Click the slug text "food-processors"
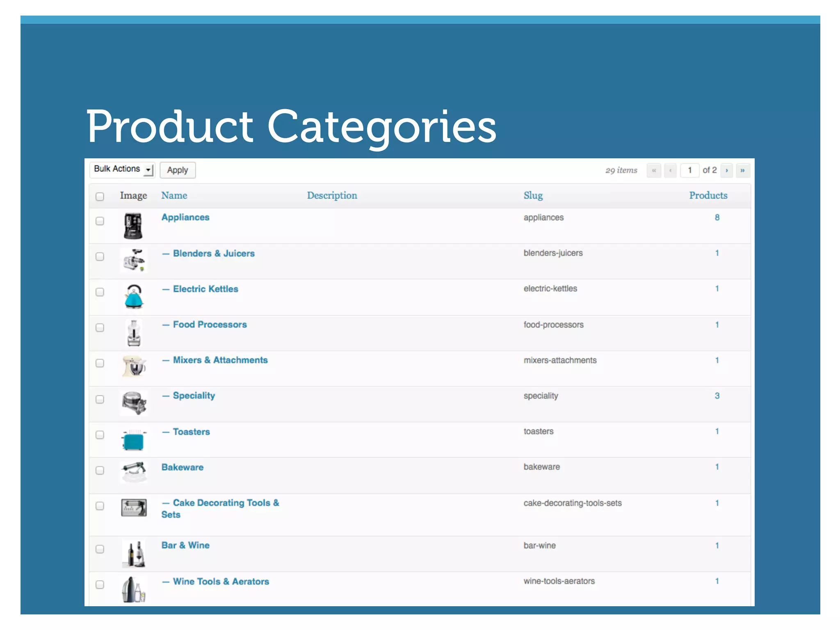The image size is (840, 630). point(553,325)
